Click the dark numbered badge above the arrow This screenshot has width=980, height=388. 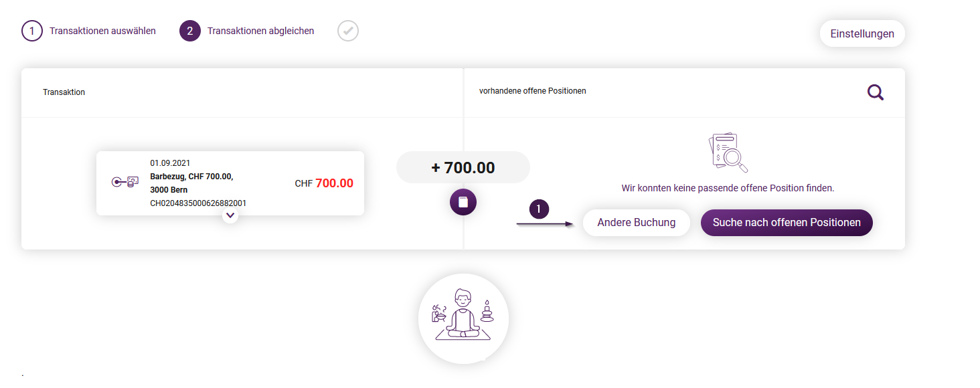click(x=540, y=209)
